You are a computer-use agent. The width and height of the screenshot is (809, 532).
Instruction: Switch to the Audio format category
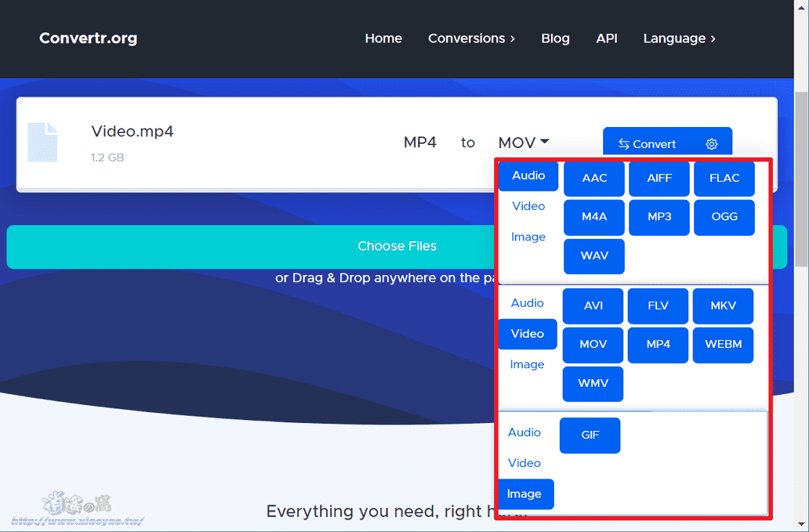click(528, 175)
